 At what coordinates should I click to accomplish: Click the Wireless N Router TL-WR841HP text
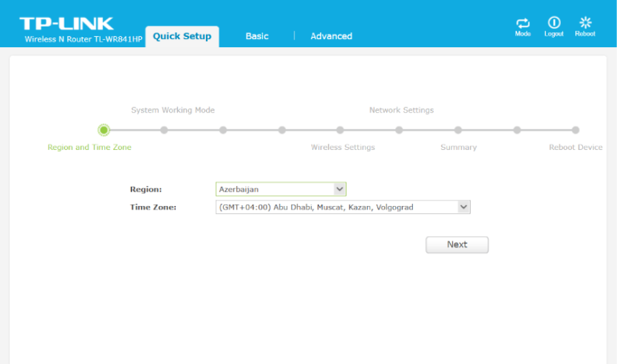click(x=84, y=40)
